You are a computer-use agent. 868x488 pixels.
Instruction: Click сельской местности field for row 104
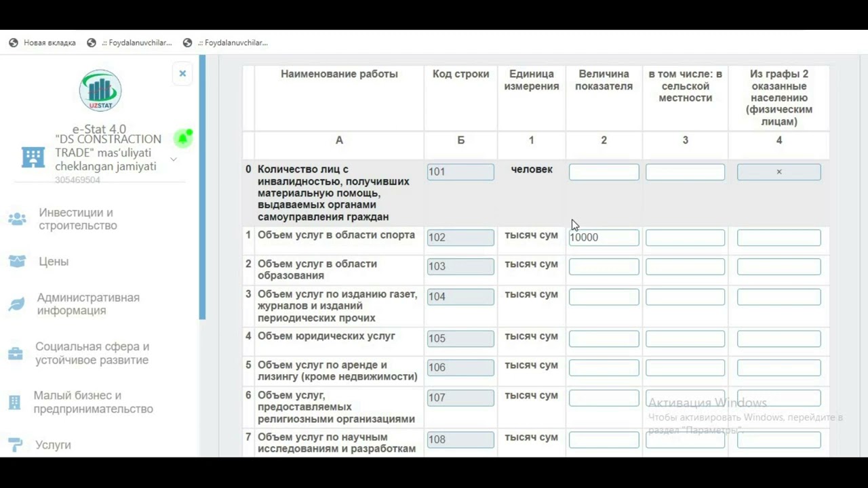(685, 297)
